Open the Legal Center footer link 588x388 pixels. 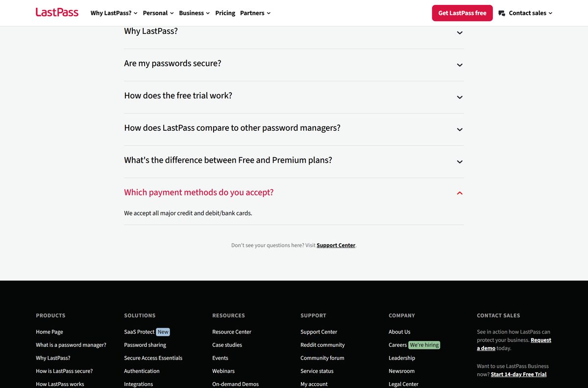[403, 384]
